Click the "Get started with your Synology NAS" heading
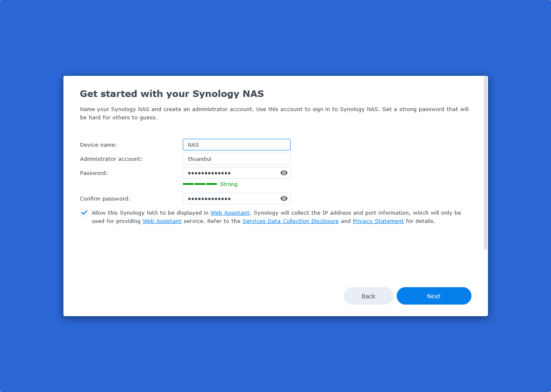The height and width of the screenshot is (392, 551). click(172, 94)
